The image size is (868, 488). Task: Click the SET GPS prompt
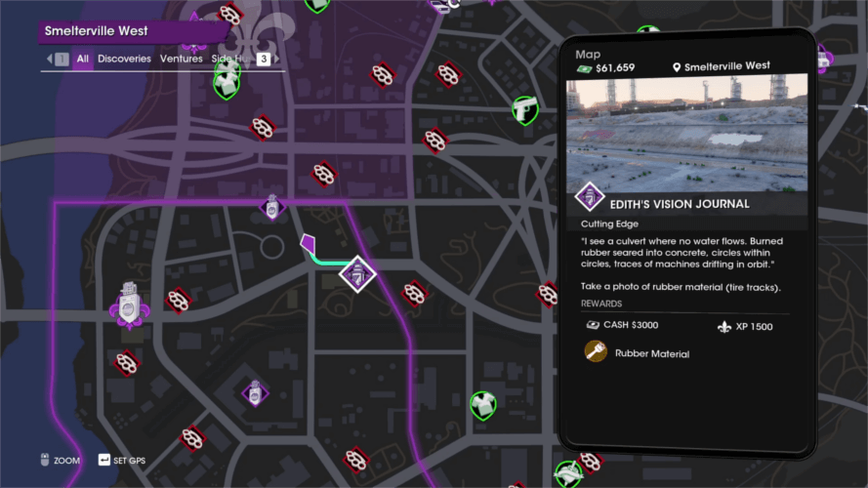coord(122,461)
